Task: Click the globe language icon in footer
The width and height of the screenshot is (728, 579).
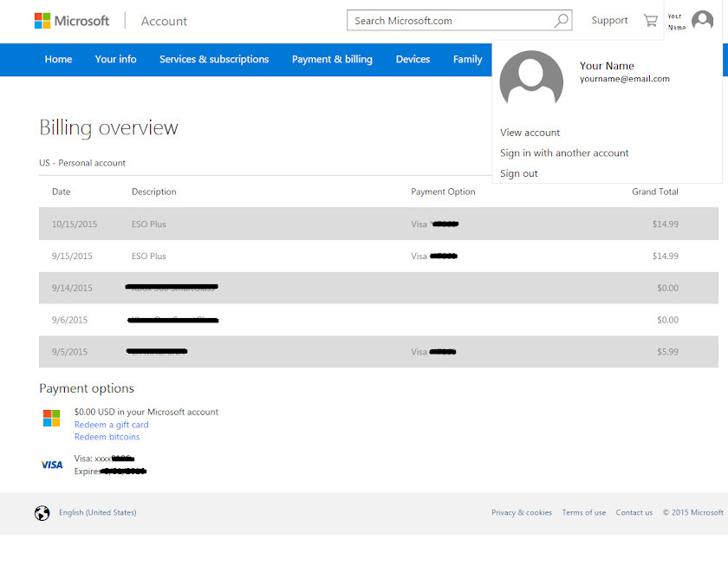Action: (x=42, y=513)
